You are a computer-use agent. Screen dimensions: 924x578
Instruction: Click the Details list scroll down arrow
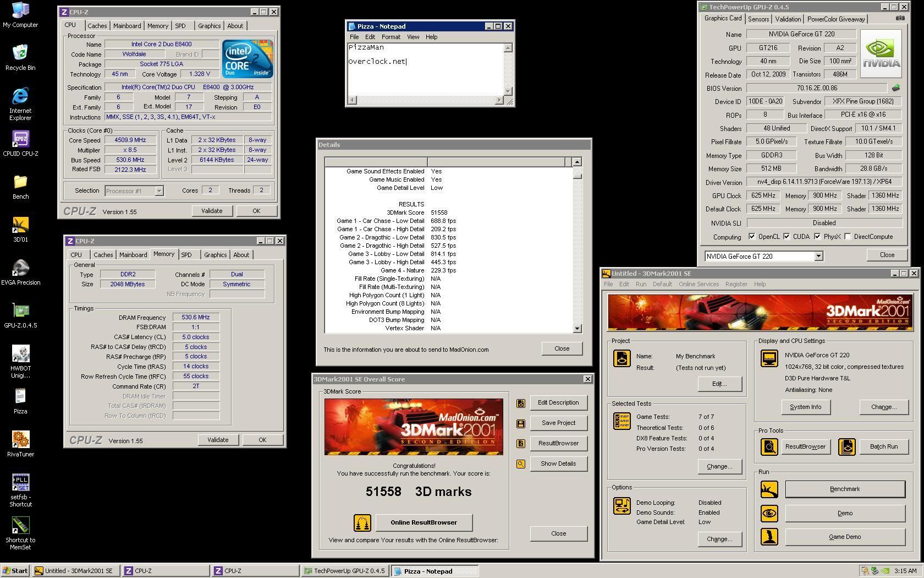coord(577,328)
